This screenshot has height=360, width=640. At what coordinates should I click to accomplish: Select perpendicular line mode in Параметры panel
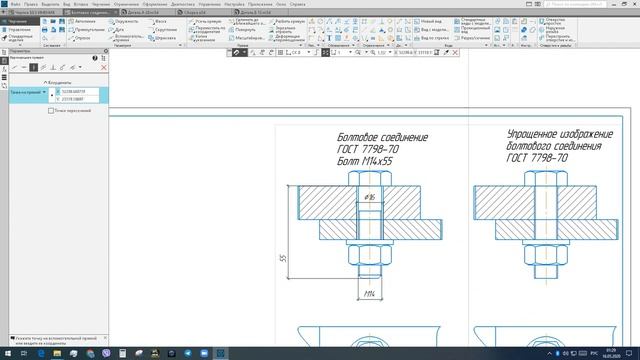tap(53, 67)
